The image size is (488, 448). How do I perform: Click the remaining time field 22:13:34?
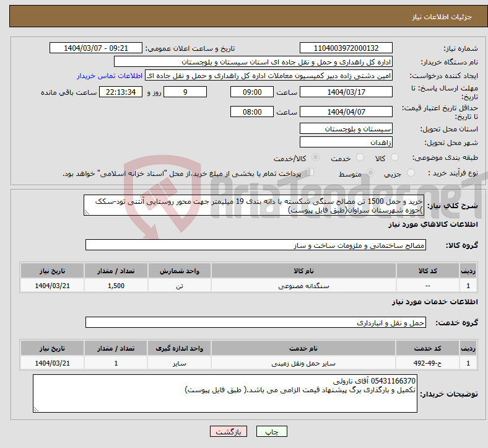[121, 92]
